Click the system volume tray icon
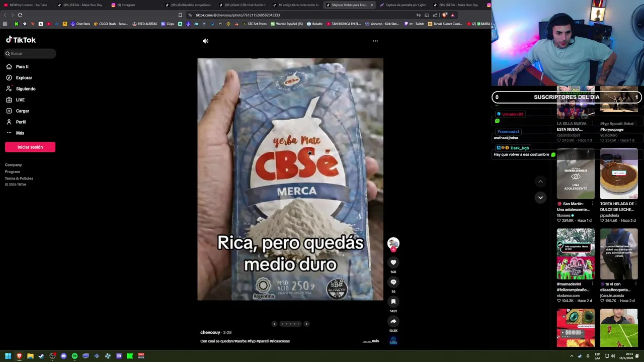 coord(613,356)
